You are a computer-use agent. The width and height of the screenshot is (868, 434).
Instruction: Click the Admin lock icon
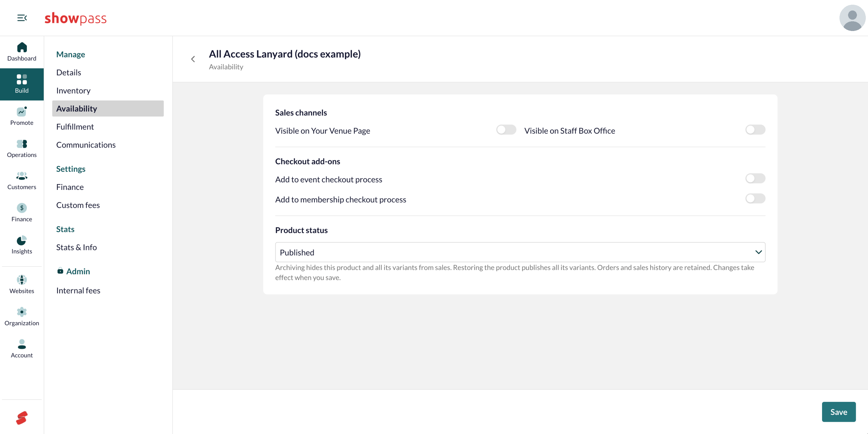(x=60, y=271)
